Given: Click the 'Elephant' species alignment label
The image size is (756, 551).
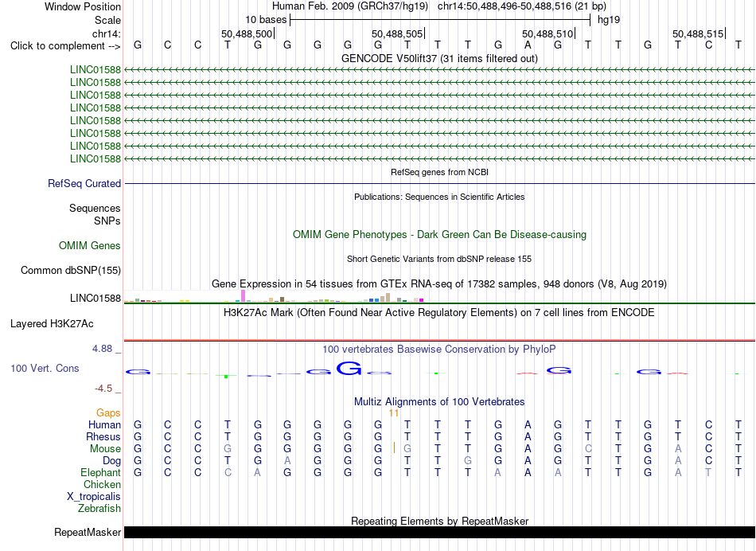Looking at the screenshot, I should point(101,472).
